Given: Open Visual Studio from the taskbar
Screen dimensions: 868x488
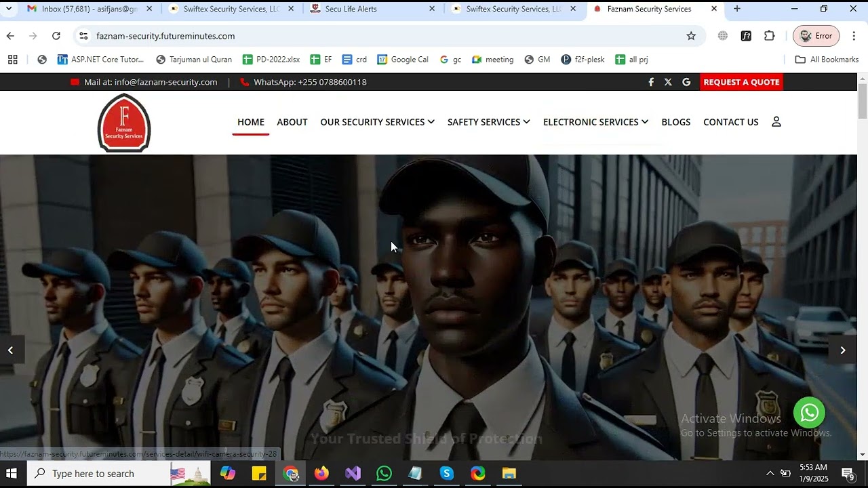Looking at the screenshot, I should 353,474.
